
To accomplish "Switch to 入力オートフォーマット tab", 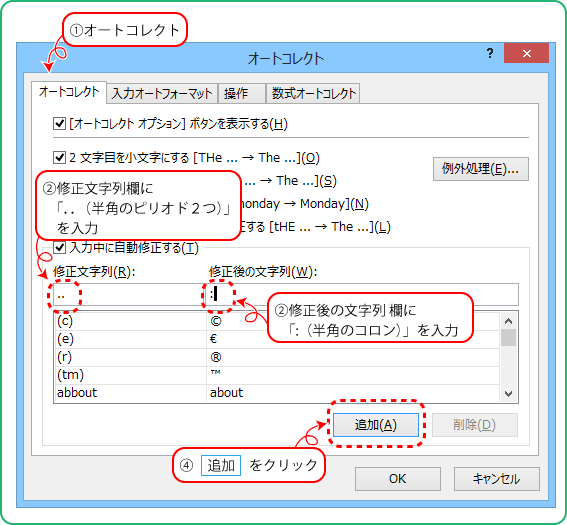I will point(162,94).
